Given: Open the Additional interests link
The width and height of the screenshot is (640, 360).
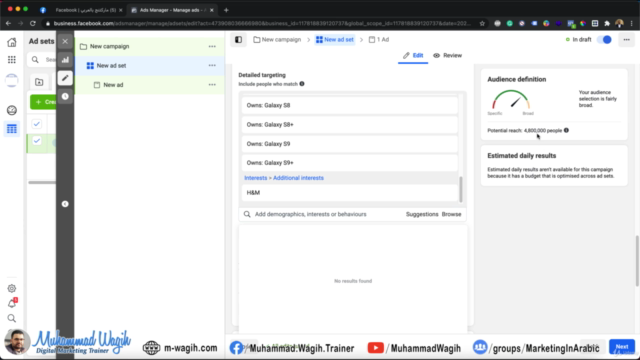Looking at the screenshot, I should pyautogui.click(x=298, y=178).
